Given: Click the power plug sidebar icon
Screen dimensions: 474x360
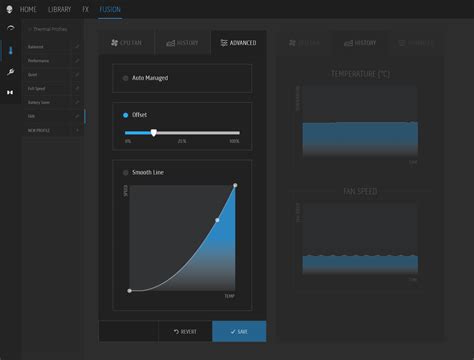Looking at the screenshot, I should [11, 72].
